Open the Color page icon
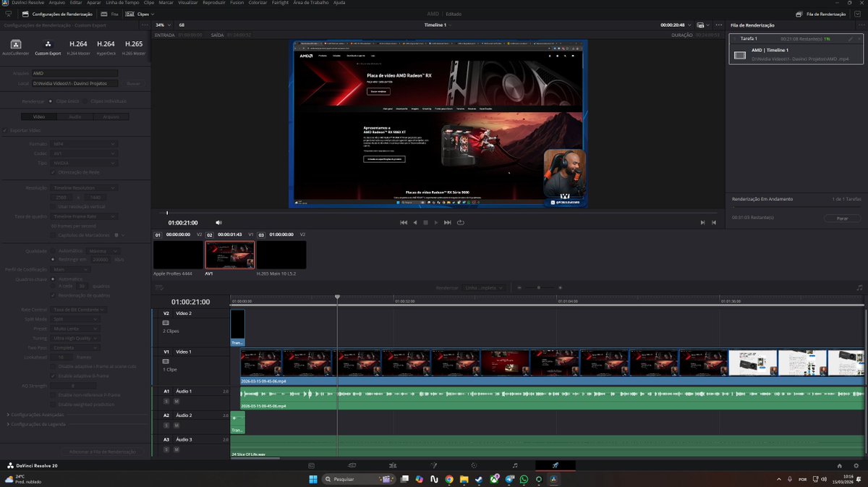The image size is (868, 487). coord(474,465)
